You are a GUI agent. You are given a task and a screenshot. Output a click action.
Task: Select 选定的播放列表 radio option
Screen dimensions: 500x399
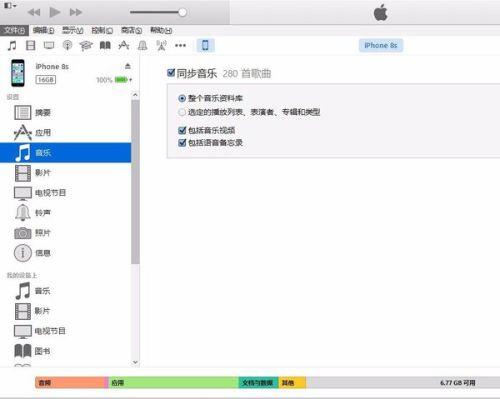coord(182,112)
